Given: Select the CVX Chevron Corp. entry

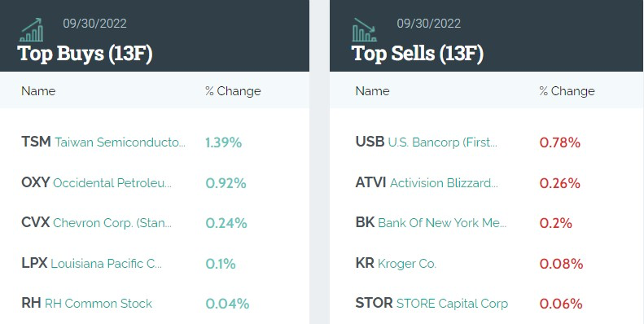Looking at the screenshot, I should [x=97, y=223].
